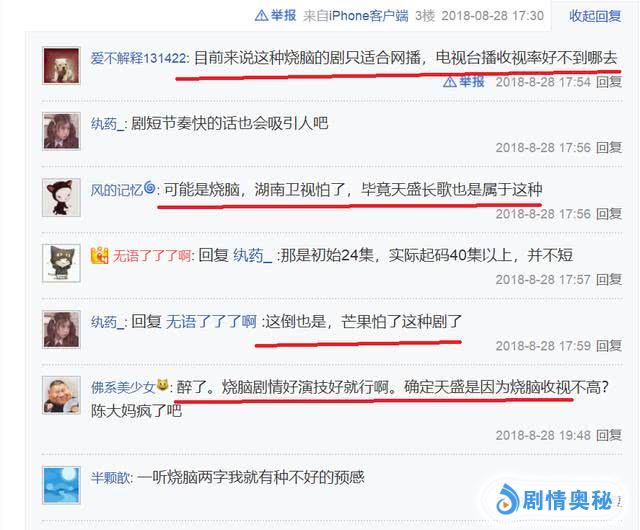Open 爱不解释131422 username link

click(x=138, y=58)
